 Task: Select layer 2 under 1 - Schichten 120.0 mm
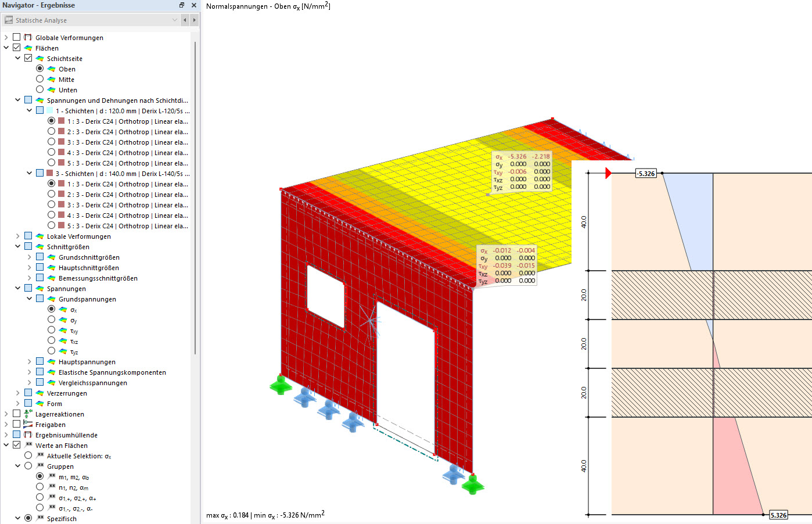(x=51, y=131)
